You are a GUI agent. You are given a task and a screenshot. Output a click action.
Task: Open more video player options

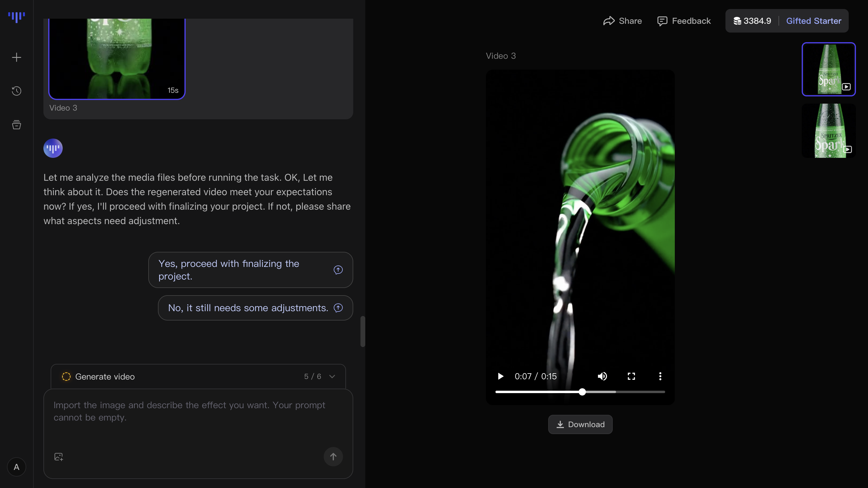coord(660,376)
